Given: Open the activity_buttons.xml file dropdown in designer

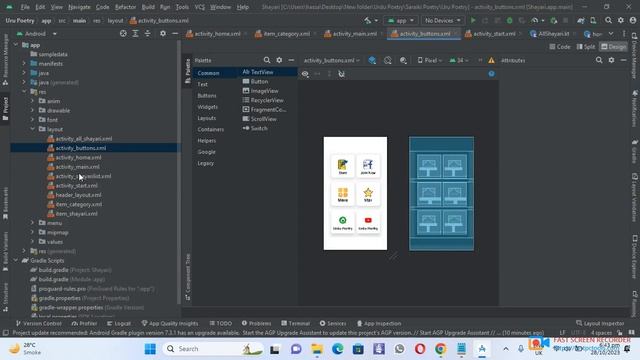Looking at the screenshot, I should [x=331, y=60].
